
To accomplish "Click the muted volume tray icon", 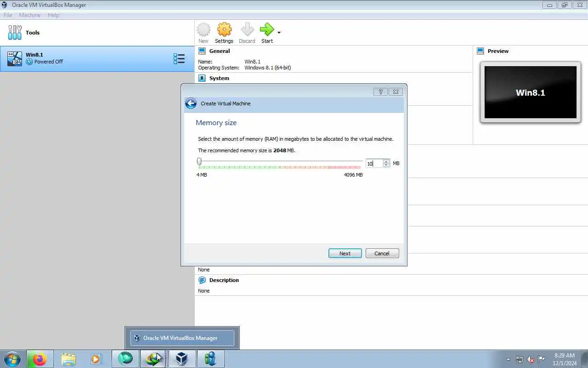I will [531, 359].
